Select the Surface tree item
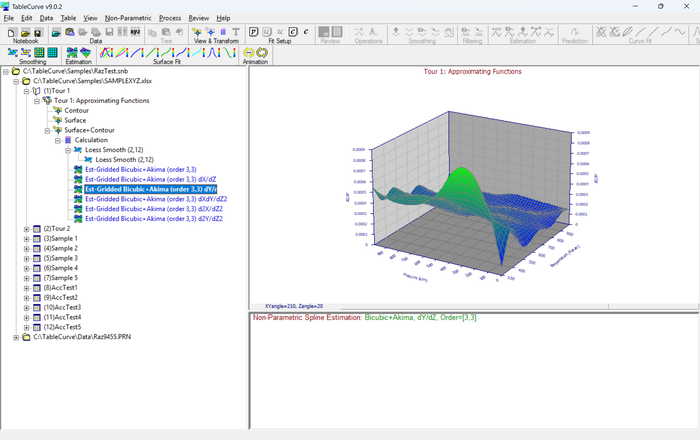Screen dimensions: 700x440 75,120
